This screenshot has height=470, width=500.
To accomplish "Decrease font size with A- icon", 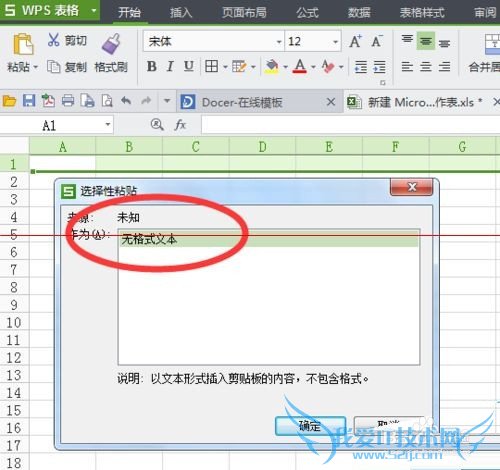I will (377, 41).
